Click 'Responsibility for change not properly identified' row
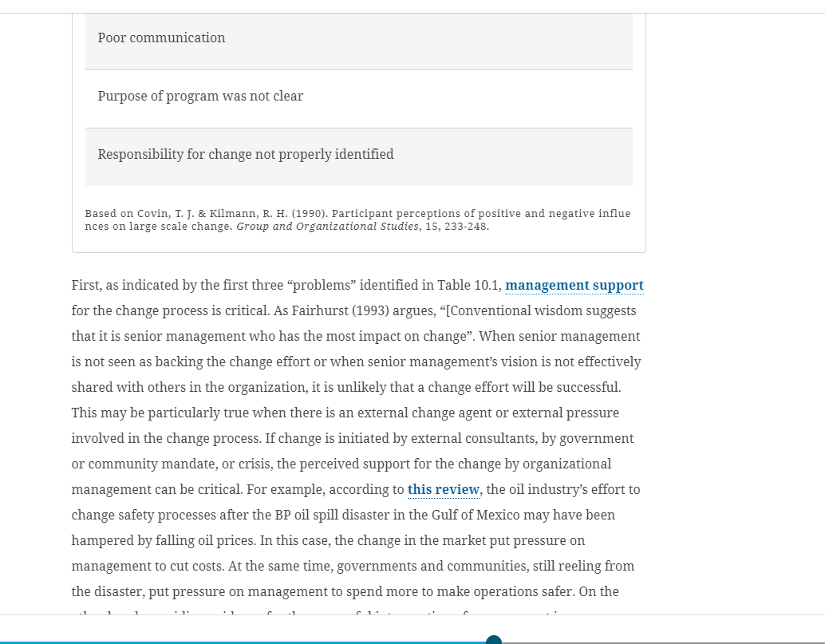 coord(359,156)
